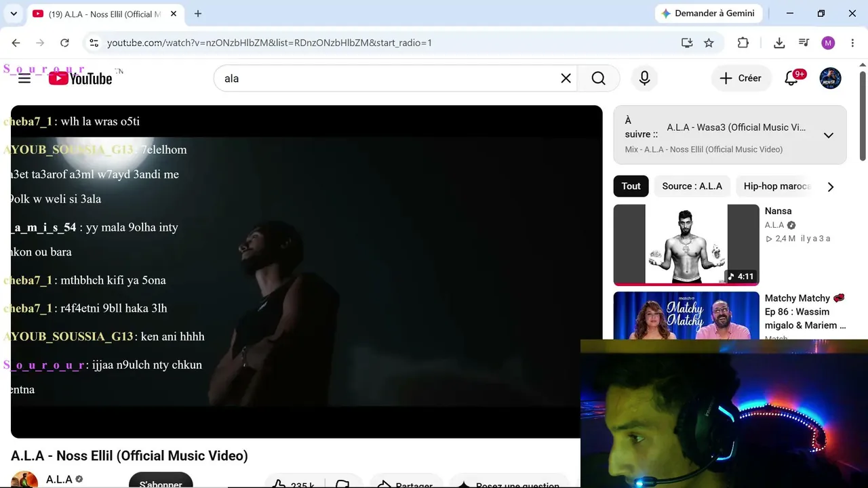
Task: Open the "Matchy Matchy Ep 86" video title
Action: tap(806, 312)
